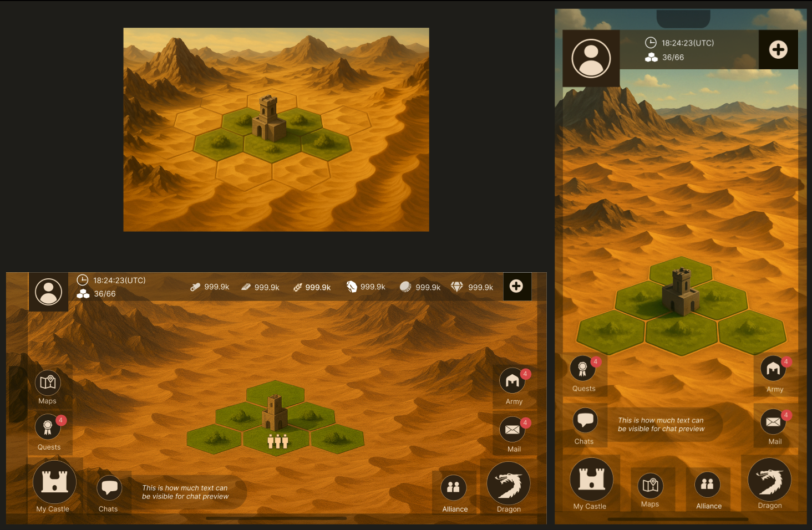Select the three-soldier troop on the hex tile

277,441
